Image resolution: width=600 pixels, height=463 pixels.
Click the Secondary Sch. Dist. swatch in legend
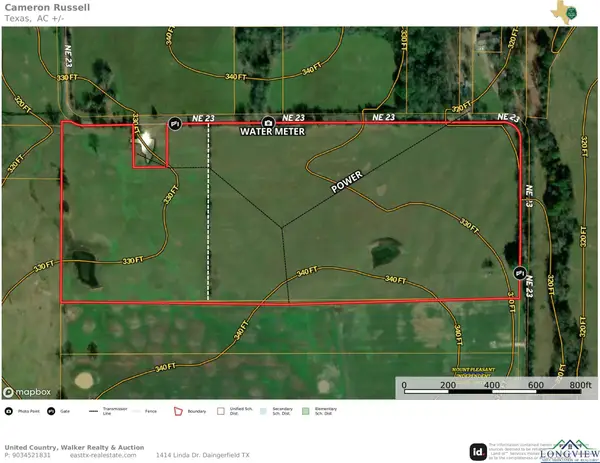click(x=263, y=411)
